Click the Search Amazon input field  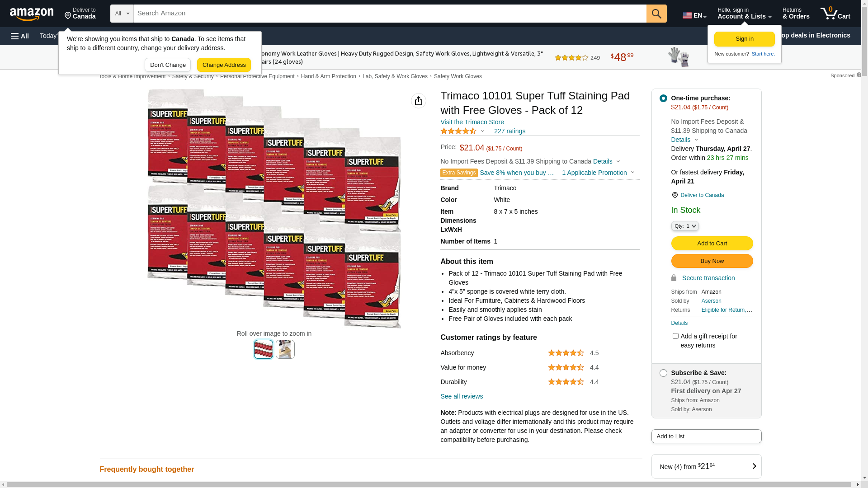coord(390,14)
